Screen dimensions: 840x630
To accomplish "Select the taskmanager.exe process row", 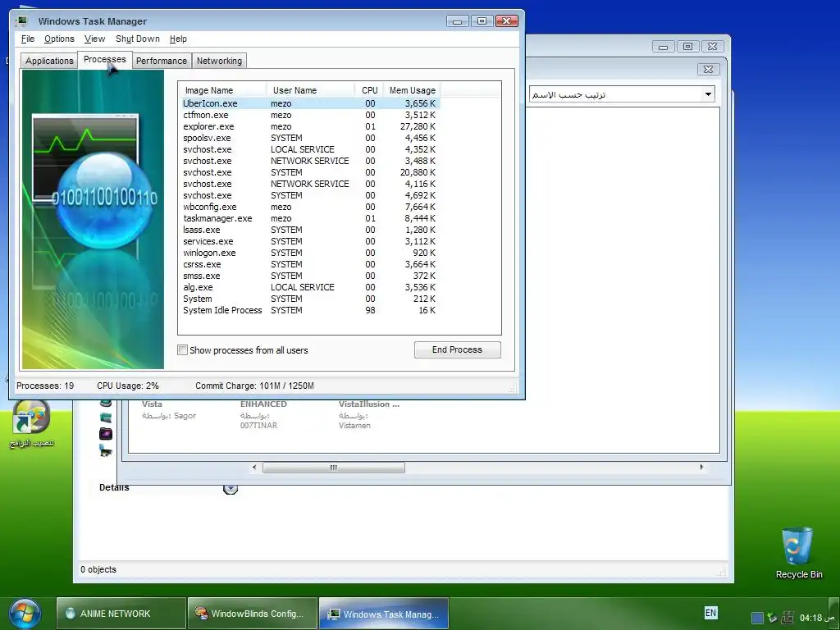I will coord(309,218).
